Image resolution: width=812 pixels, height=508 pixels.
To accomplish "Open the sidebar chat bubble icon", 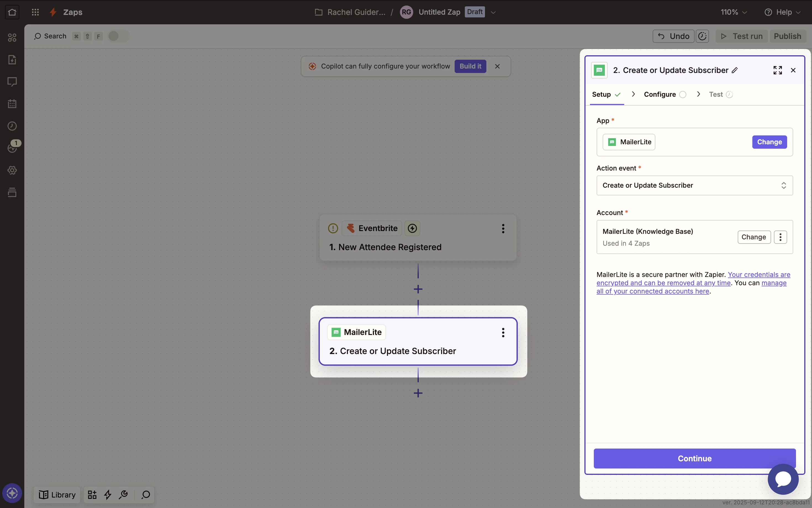I will [x=12, y=82].
